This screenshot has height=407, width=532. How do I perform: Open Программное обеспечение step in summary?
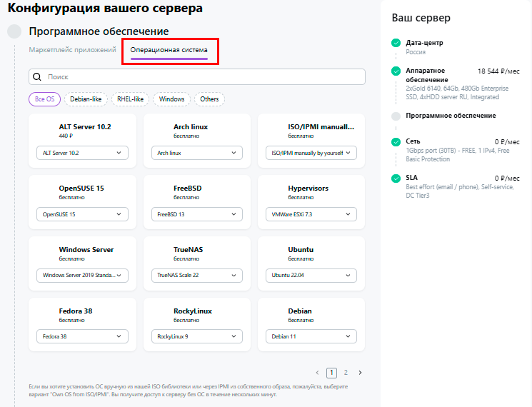[451, 116]
